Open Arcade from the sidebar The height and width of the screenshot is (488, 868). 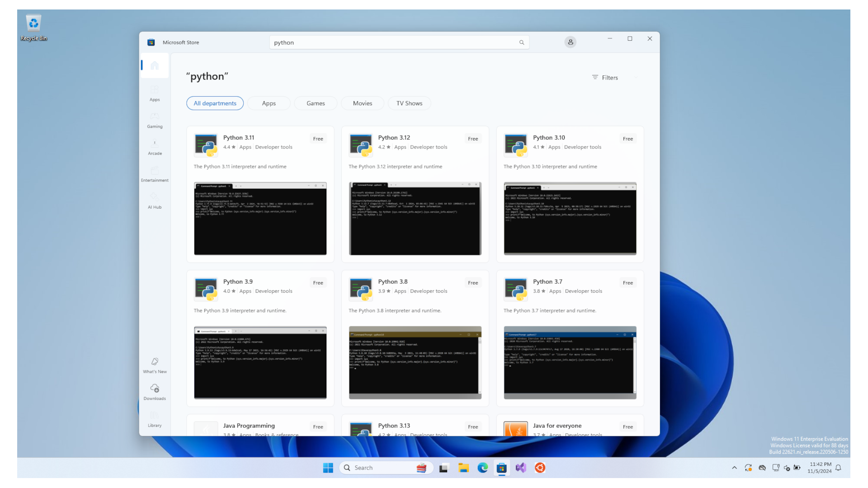[155, 147]
